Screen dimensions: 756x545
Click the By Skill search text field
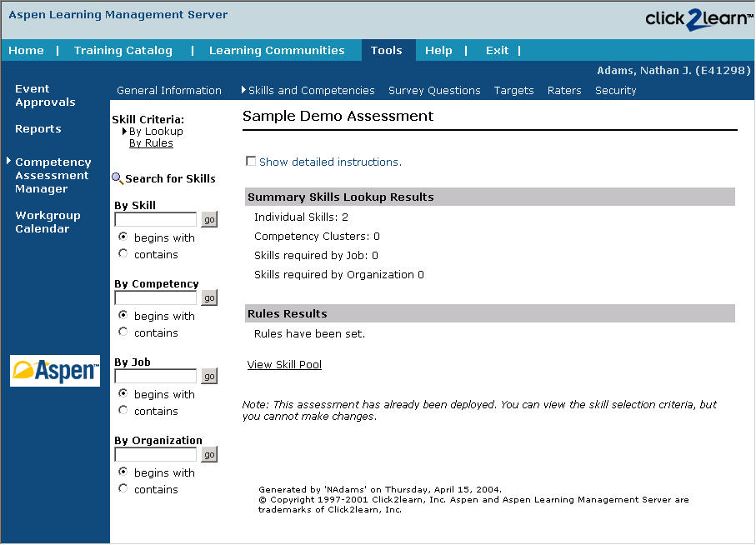click(155, 219)
